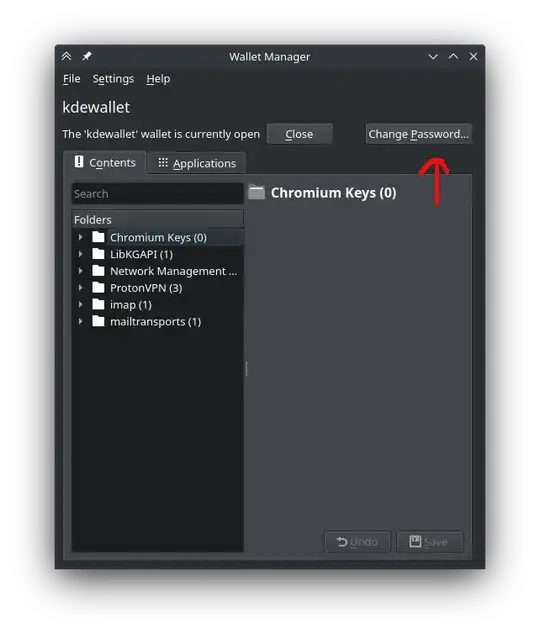Expand the ProtonVPN folder arrow

80,288
